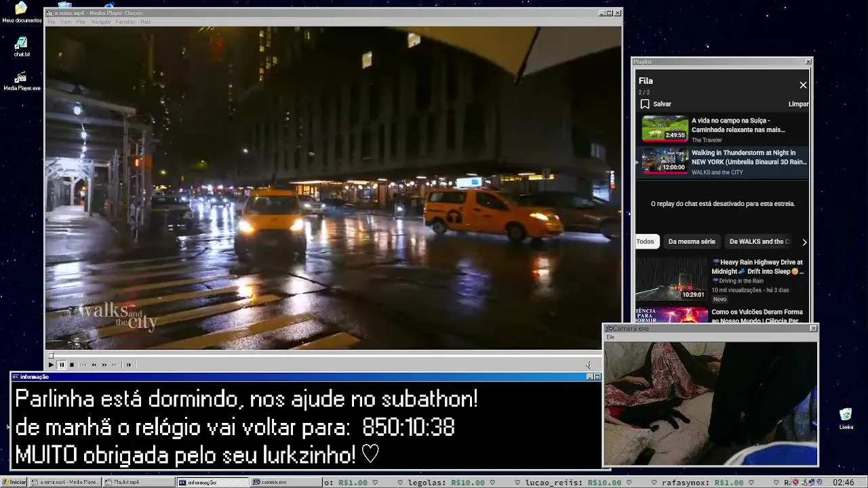Viewport: 868px width, 488px height.
Task: Minimize the informação window
Action: pos(589,377)
